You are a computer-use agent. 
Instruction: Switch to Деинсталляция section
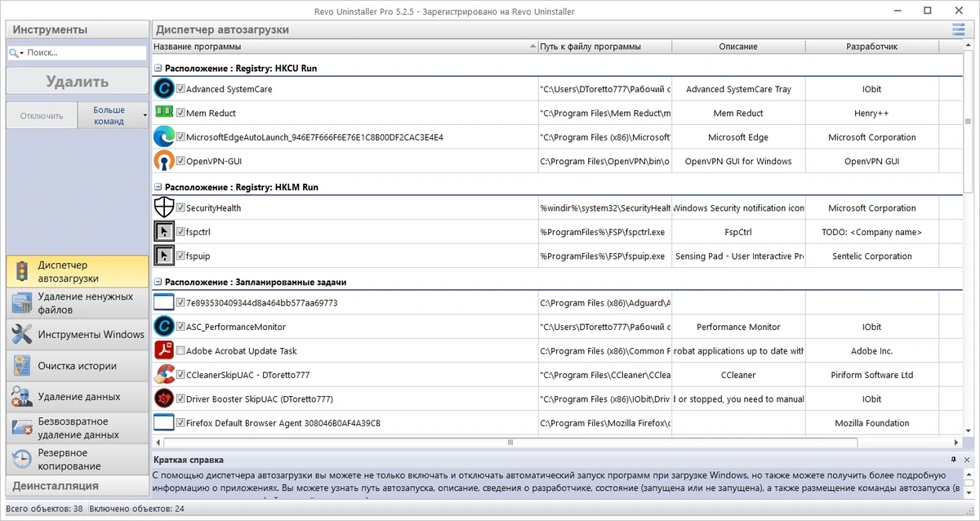pyautogui.click(x=78, y=485)
